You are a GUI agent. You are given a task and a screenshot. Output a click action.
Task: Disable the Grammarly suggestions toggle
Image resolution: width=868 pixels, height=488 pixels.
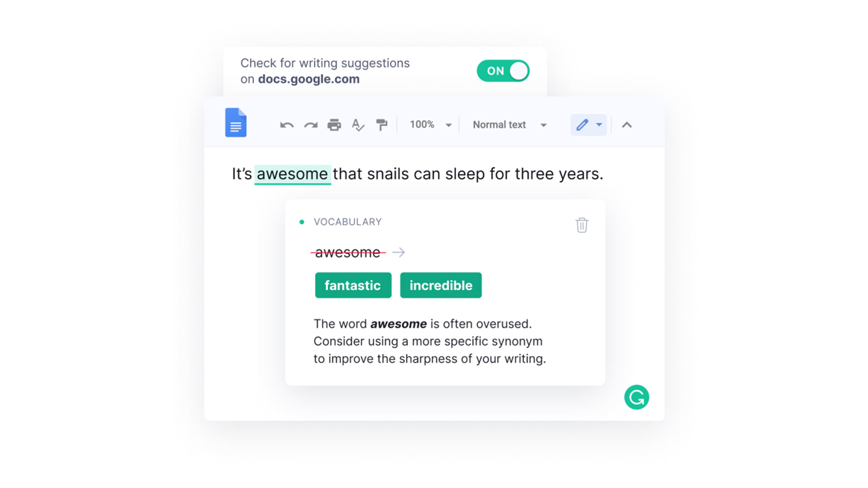point(504,71)
